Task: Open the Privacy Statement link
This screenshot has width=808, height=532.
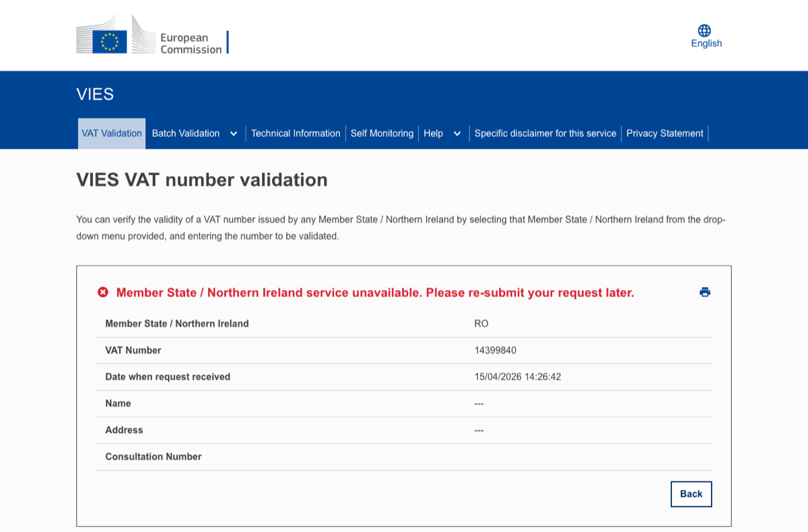Action: click(665, 133)
